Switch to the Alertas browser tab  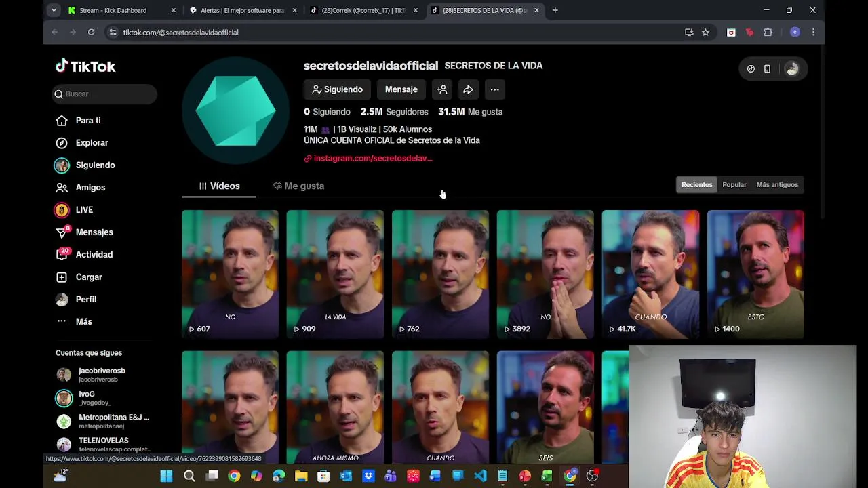pos(242,10)
